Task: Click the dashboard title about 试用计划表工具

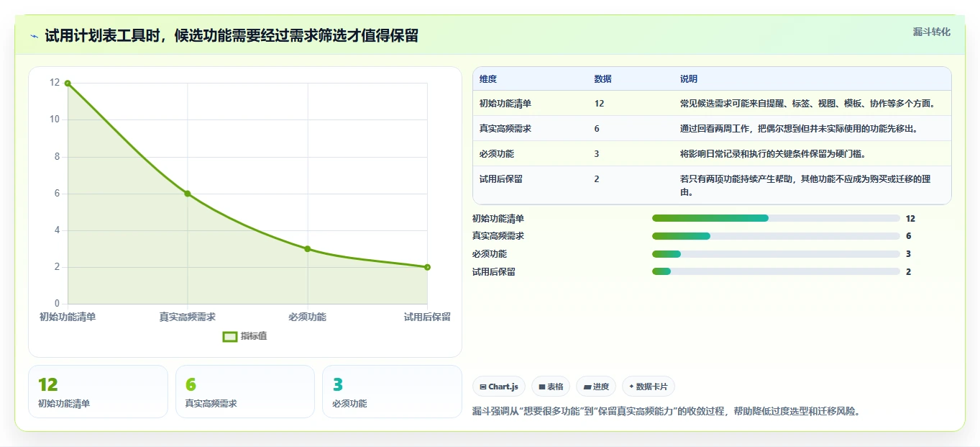Action: 232,35
